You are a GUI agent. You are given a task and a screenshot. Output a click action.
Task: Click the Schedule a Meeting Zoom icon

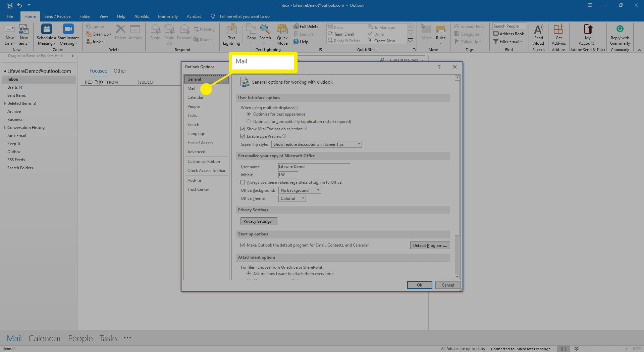pos(46,29)
